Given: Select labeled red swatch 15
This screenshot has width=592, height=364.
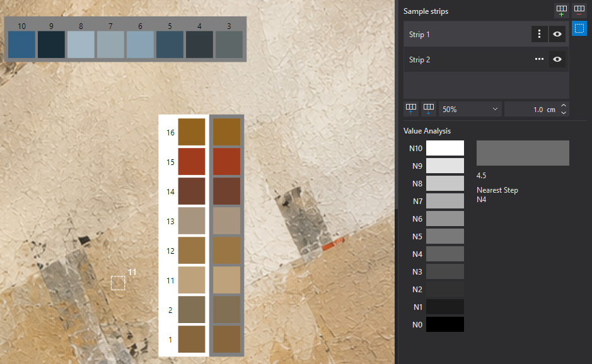Looking at the screenshot, I should [x=192, y=161].
